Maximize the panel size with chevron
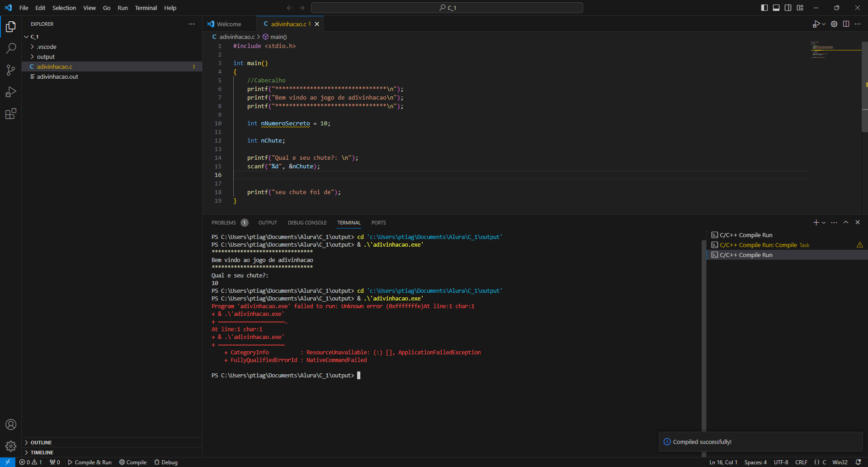 tap(846, 223)
